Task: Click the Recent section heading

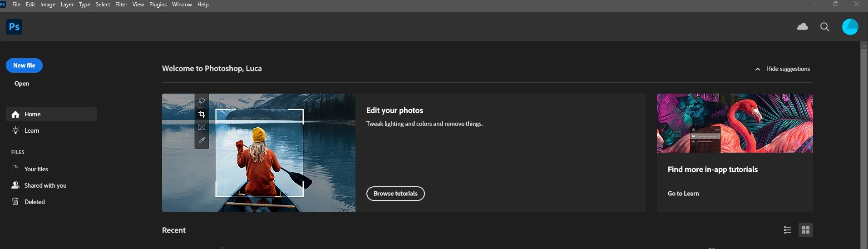Action: (x=174, y=230)
